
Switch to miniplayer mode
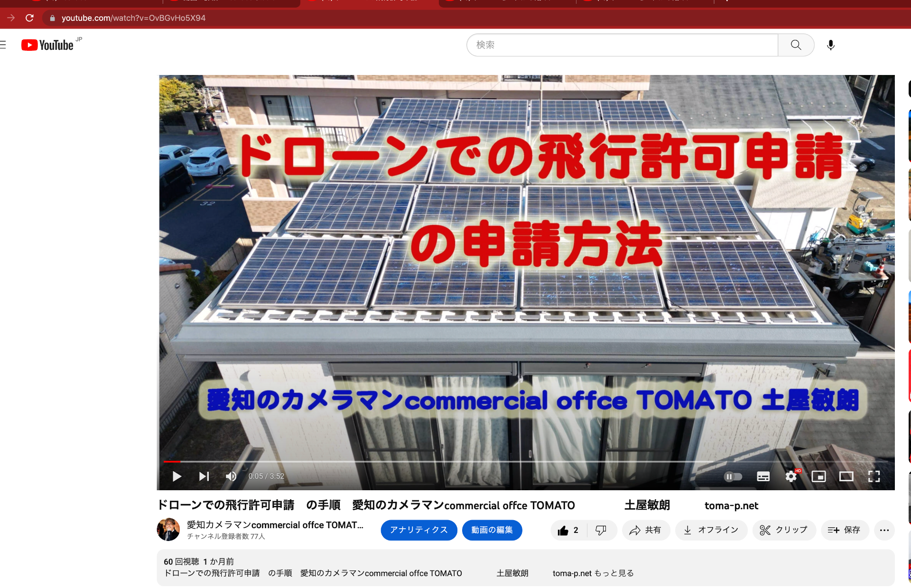pyautogui.click(x=818, y=476)
